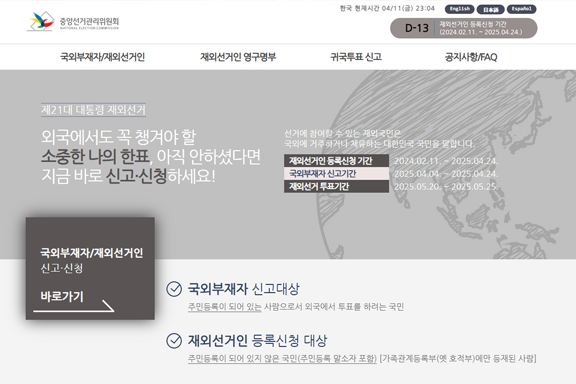Screen dimensions: 576x384
Task: Click the 재외선거 투표기간 label
Action: click(336, 186)
